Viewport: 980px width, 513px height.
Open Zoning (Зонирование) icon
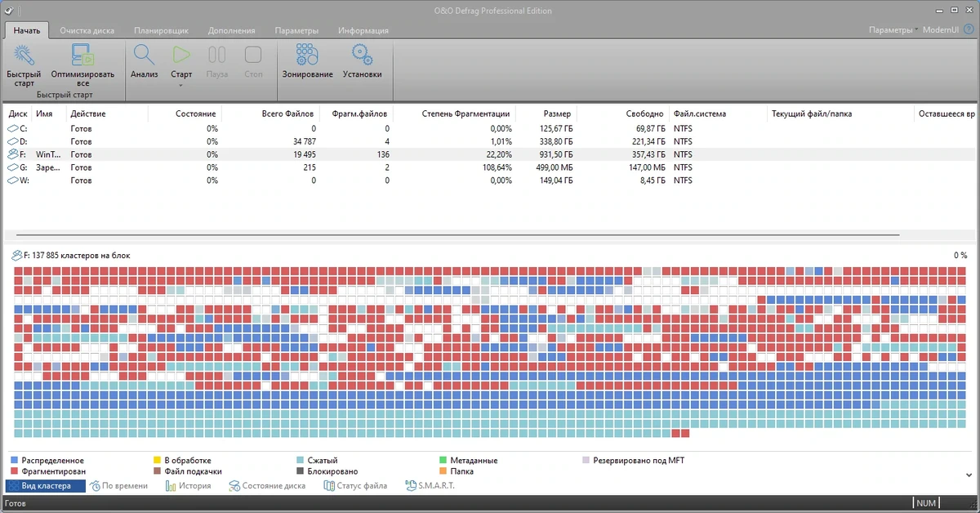(308, 56)
